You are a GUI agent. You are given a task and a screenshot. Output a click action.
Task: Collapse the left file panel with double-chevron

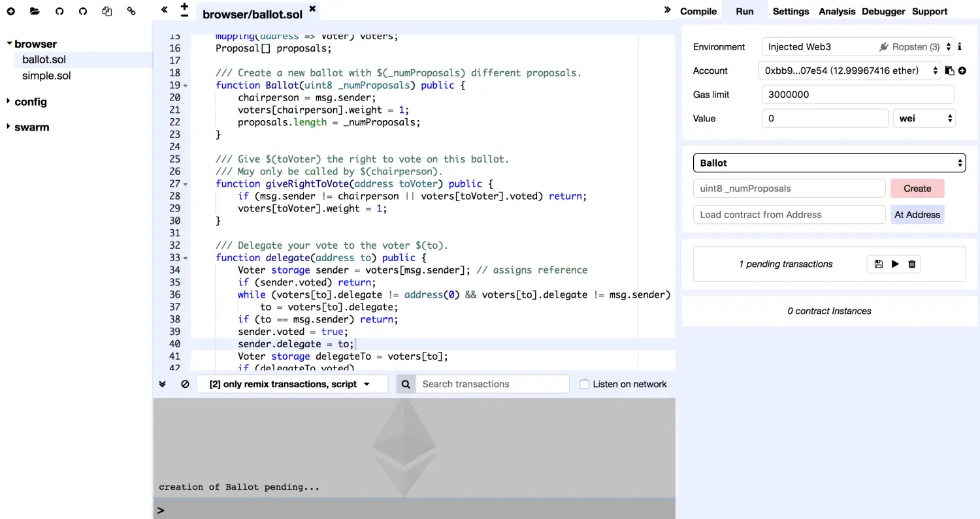[x=165, y=10]
